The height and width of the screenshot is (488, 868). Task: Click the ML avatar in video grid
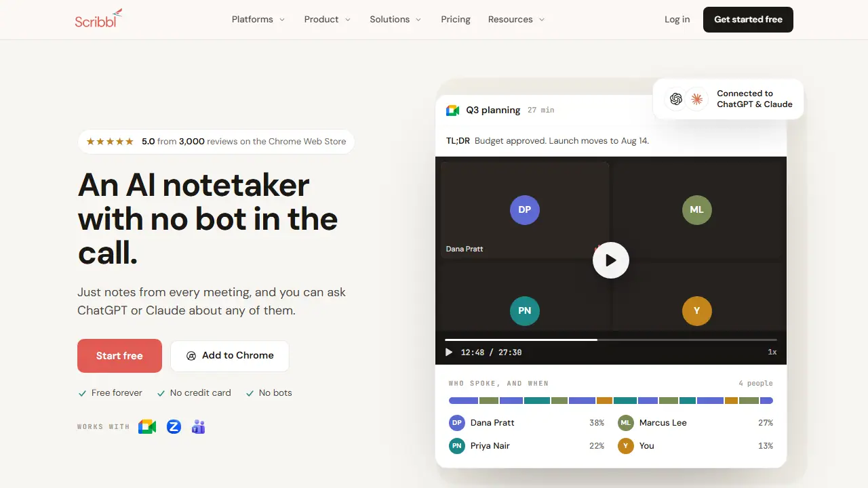coord(697,209)
